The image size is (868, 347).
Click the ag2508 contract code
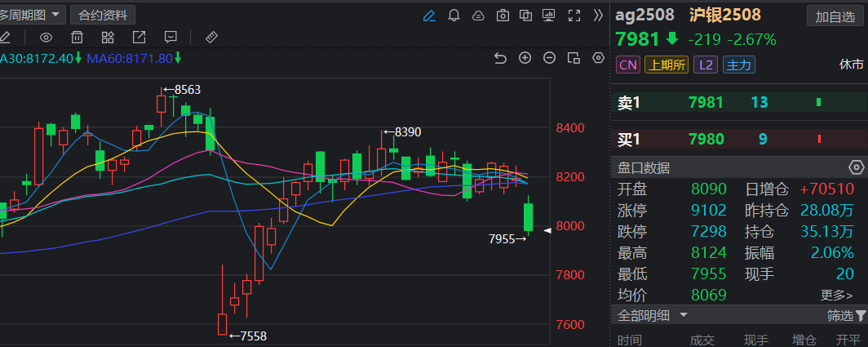coord(645,15)
